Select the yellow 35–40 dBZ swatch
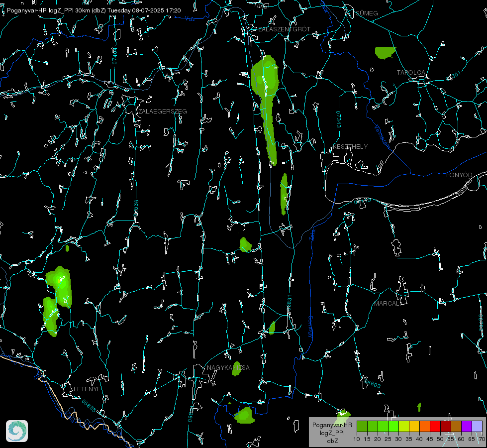 414,426
